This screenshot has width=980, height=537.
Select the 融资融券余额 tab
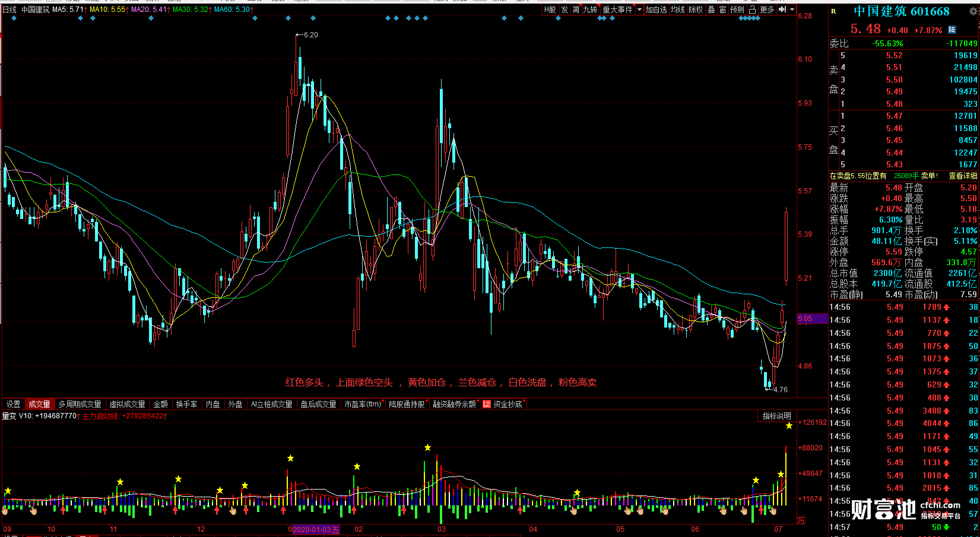455,404
